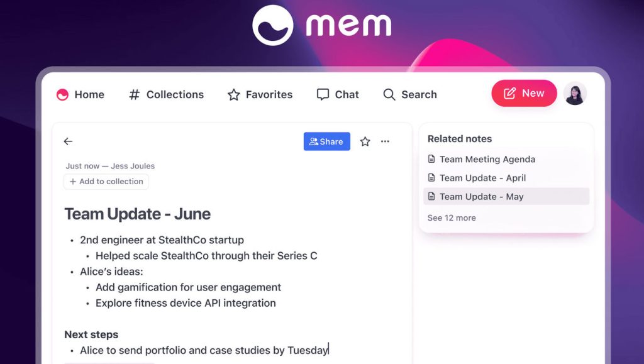Share the note with Share button
The height and width of the screenshot is (364, 644).
click(327, 141)
